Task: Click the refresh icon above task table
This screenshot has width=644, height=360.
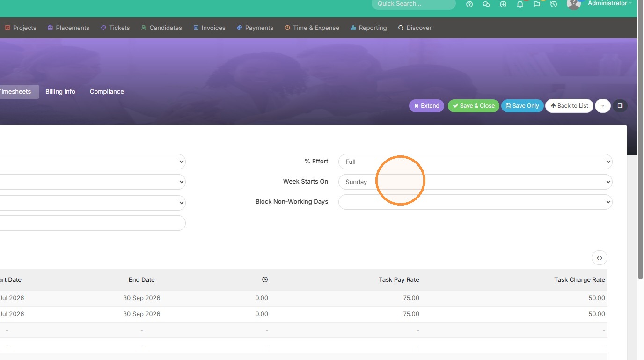Action: (600, 258)
